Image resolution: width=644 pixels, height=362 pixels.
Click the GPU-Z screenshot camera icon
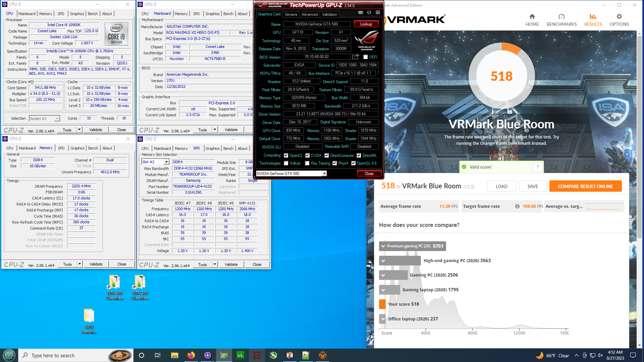(x=360, y=13)
